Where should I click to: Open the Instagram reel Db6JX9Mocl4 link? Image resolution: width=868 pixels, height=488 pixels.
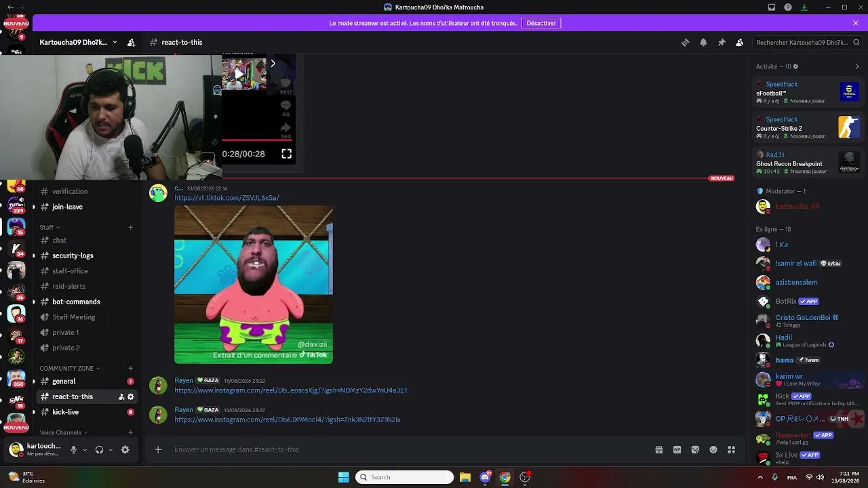pyautogui.click(x=288, y=420)
